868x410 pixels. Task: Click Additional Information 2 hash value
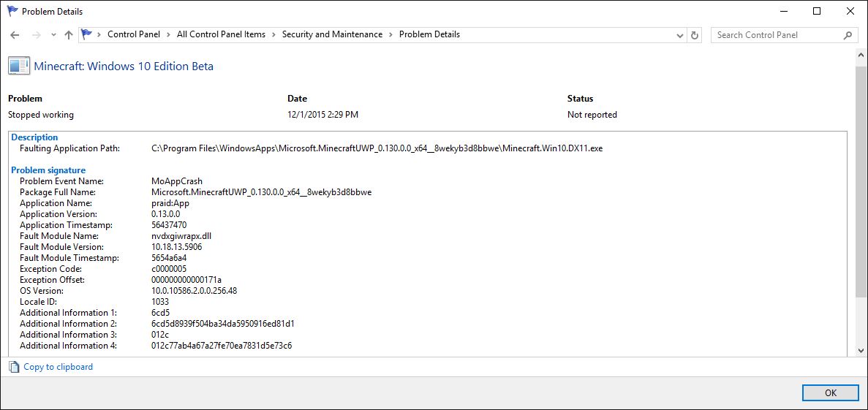[222, 324]
